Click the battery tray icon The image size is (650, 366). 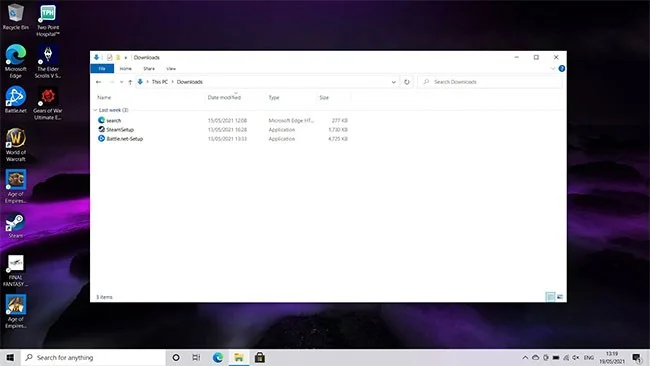point(556,357)
